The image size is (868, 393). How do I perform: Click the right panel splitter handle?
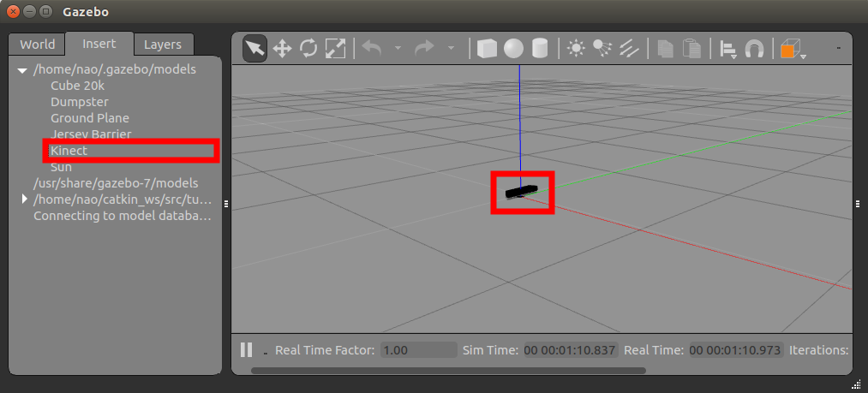(x=858, y=205)
